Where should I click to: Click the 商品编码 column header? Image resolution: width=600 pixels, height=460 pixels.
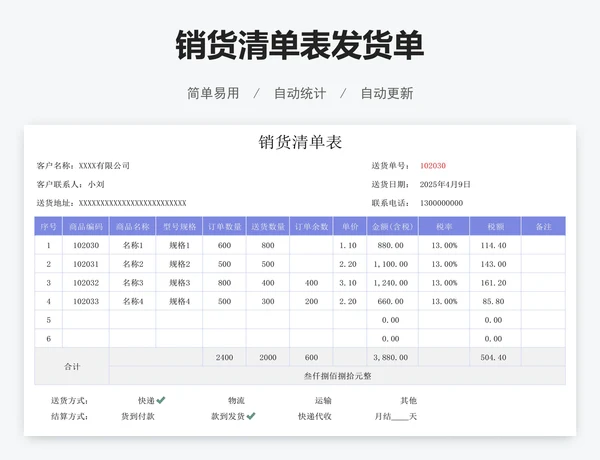86,226
